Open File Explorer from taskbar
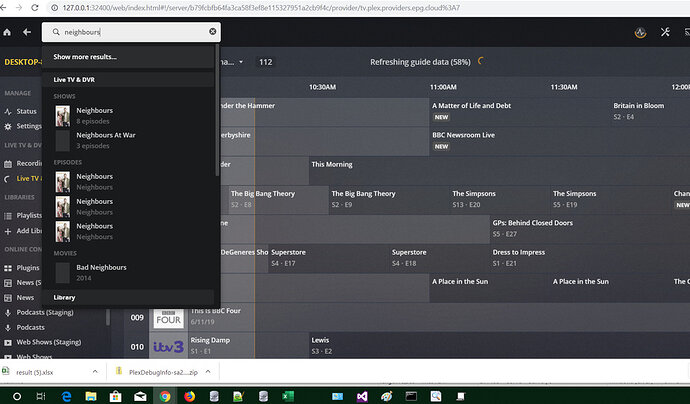The image size is (690, 404). click(x=91, y=397)
